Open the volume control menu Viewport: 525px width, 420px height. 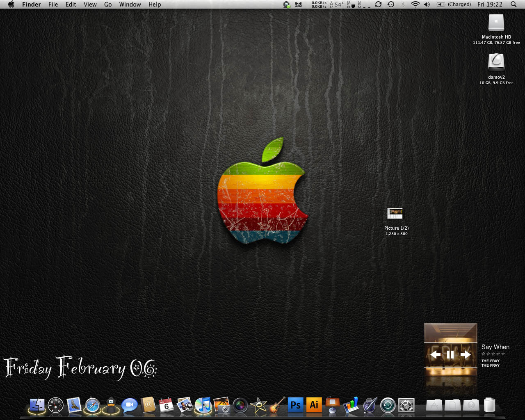(427, 5)
